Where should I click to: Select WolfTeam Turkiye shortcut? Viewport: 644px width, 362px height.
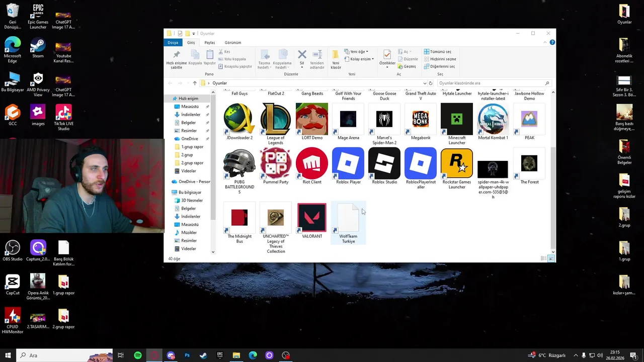[x=348, y=223]
